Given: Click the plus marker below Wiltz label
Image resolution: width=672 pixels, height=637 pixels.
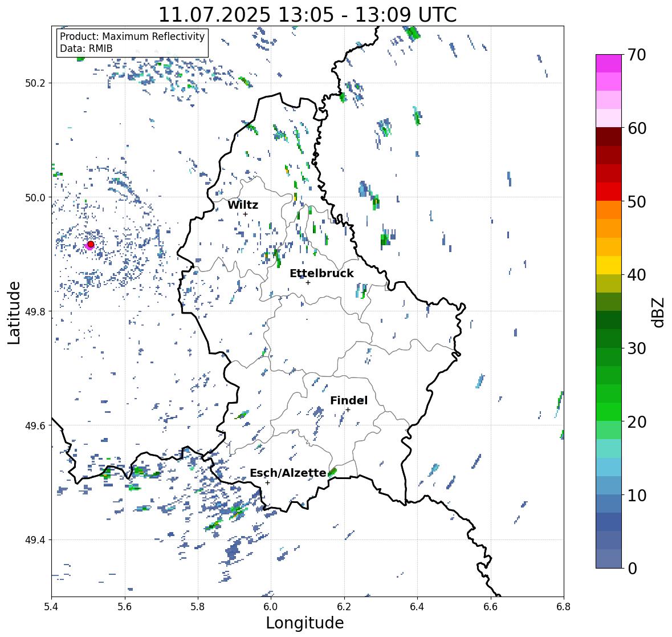Looking at the screenshot, I should tap(245, 214).
